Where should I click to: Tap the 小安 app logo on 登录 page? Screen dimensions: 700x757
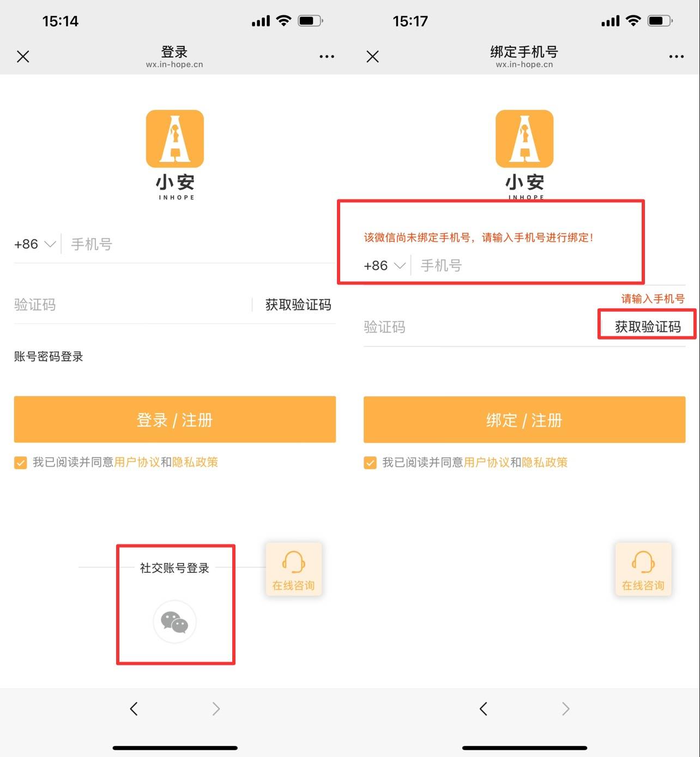coord(175,139)
